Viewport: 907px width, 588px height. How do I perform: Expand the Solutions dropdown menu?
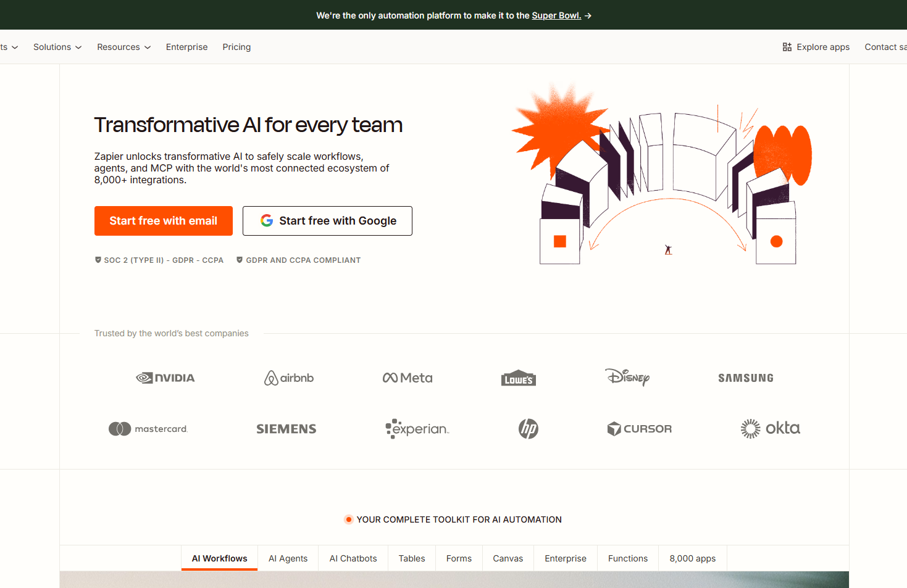tap(57, 47)
